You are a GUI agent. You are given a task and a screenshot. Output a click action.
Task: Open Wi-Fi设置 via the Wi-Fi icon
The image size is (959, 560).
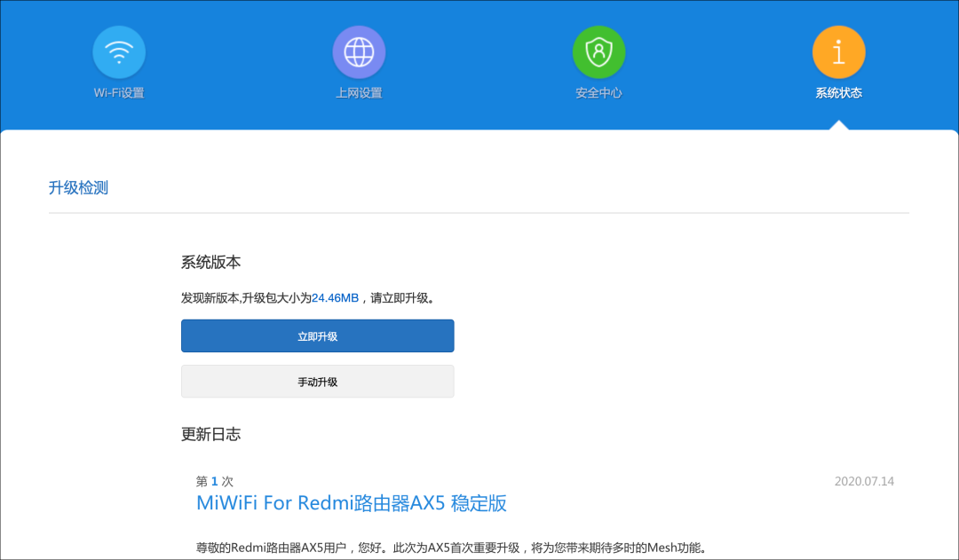(x=119, y=52)
